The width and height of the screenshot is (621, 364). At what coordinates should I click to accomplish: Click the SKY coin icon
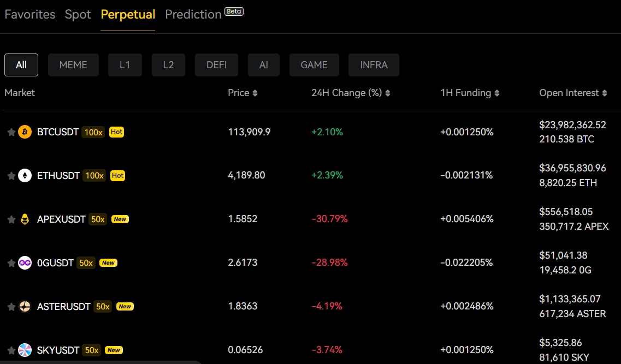(25, 350)
